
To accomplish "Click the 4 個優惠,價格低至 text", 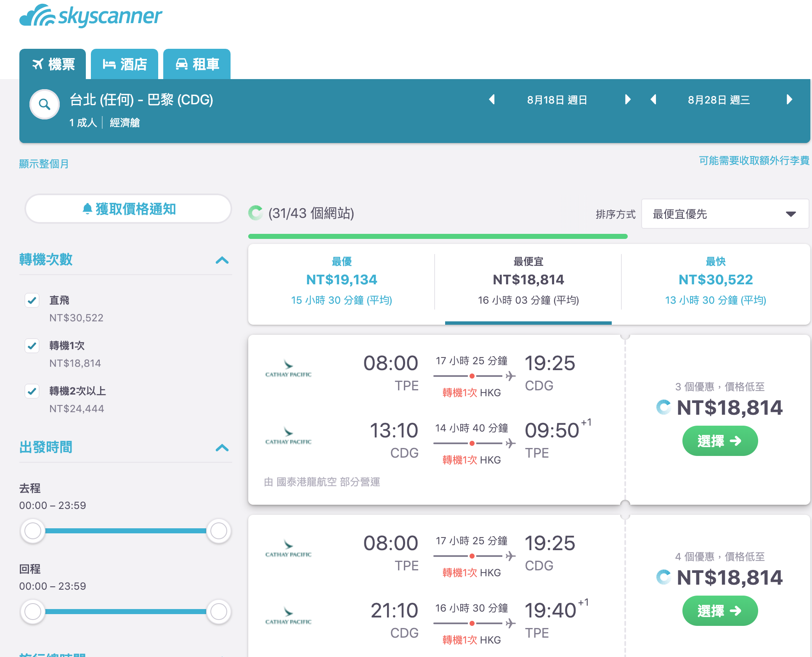I will (719, 556).
